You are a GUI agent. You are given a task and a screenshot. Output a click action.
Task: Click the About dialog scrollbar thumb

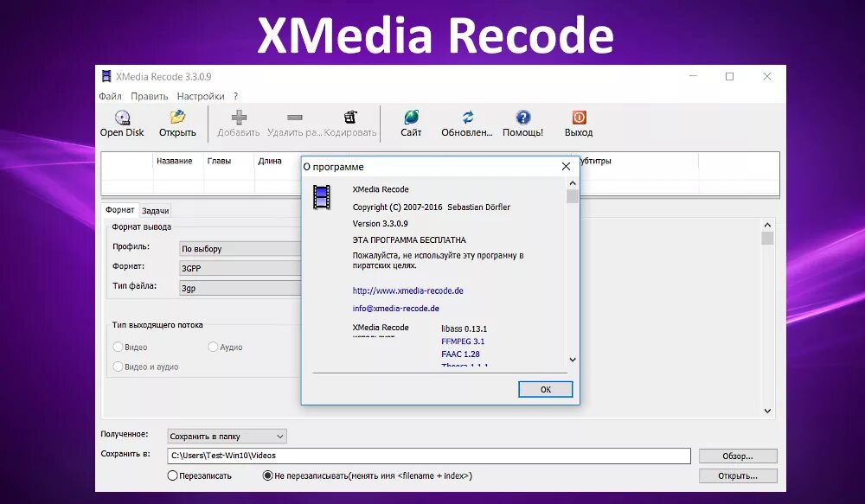click(573, 196)
